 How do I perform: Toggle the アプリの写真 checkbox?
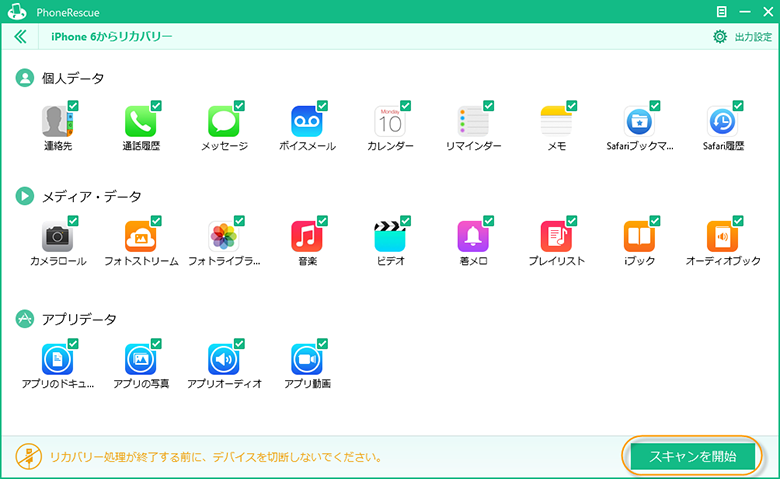click(x=156, y=344)
